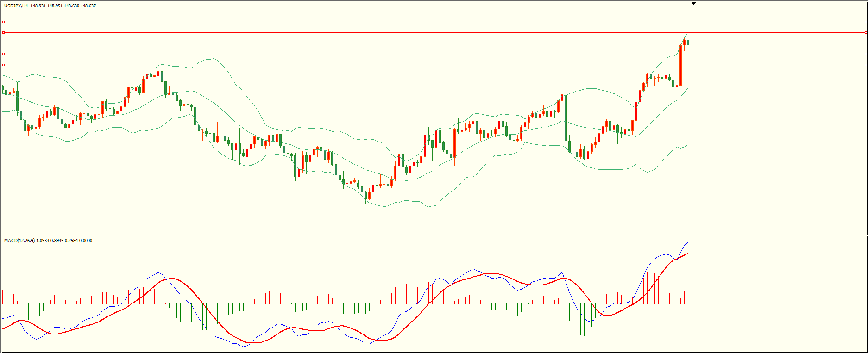Grab right handle of the lowest red line
Image resolution: width=868 pixels, height=353 pixels.
click(866, 65)
